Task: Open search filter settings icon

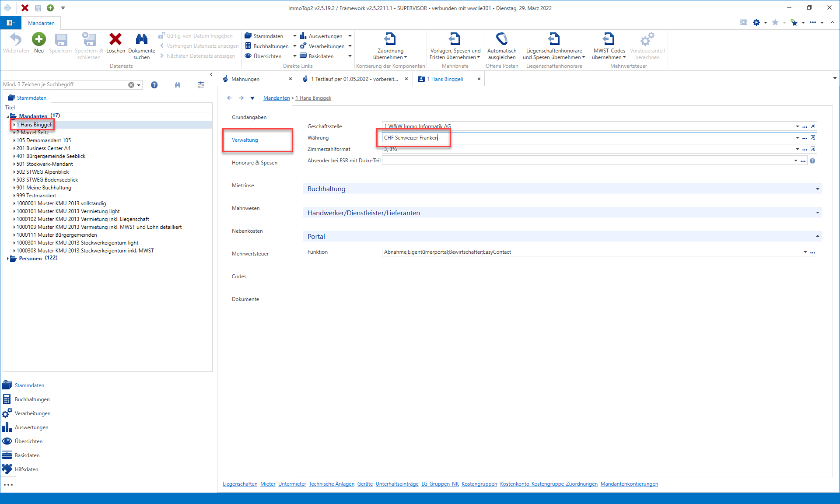Action: point(201,85)
